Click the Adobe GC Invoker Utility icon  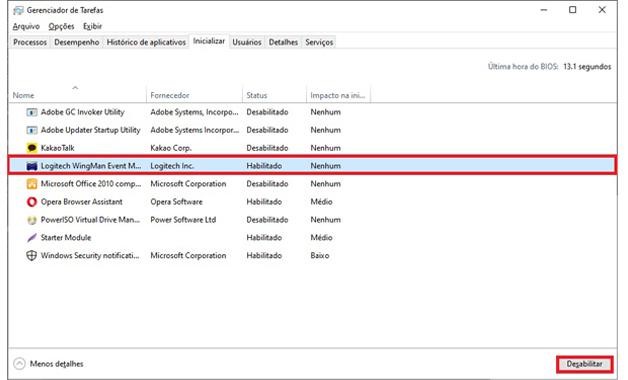tap(32, 113)
